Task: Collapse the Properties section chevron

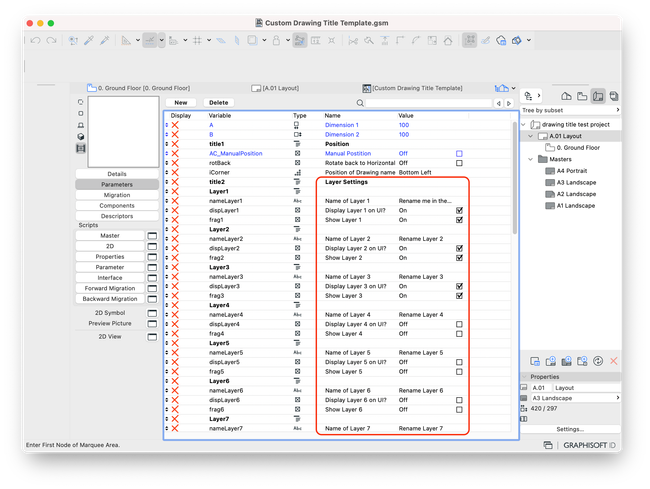Action: [x=524, y=377]
